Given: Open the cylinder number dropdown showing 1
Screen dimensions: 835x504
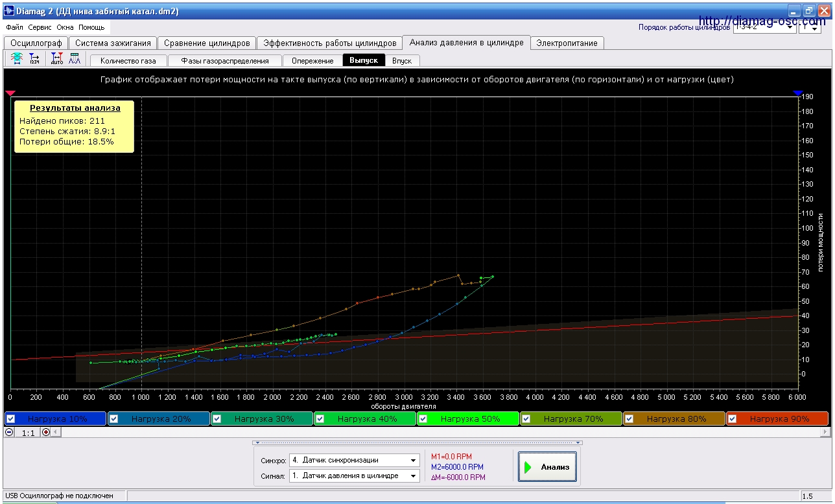Looking at the screenshot, I should click(810, 28).
